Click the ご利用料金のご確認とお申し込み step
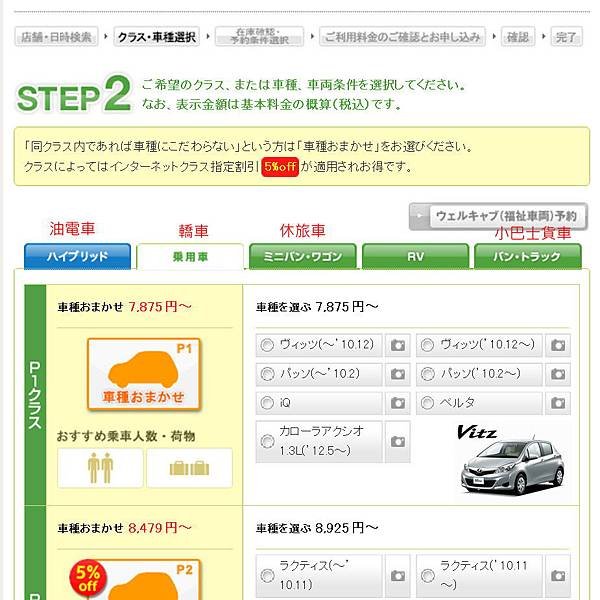 tap(402, 37)
